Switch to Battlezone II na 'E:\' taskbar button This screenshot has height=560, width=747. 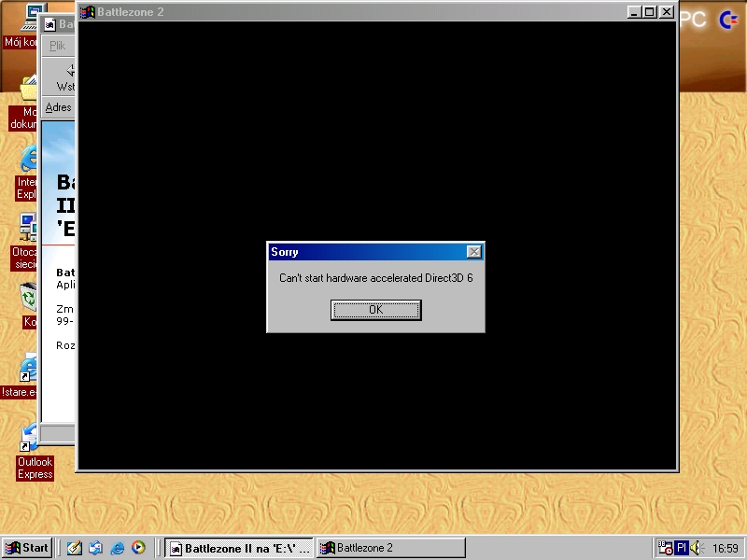coord(240,548)
